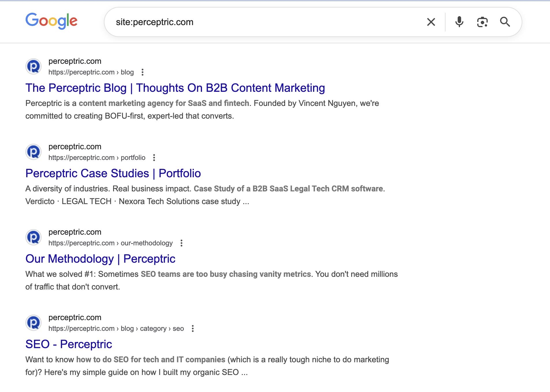The width and height of the screenshot is (550, 392).
Task: Click the favicon next to the SEO result
Action: coord(33,323)
